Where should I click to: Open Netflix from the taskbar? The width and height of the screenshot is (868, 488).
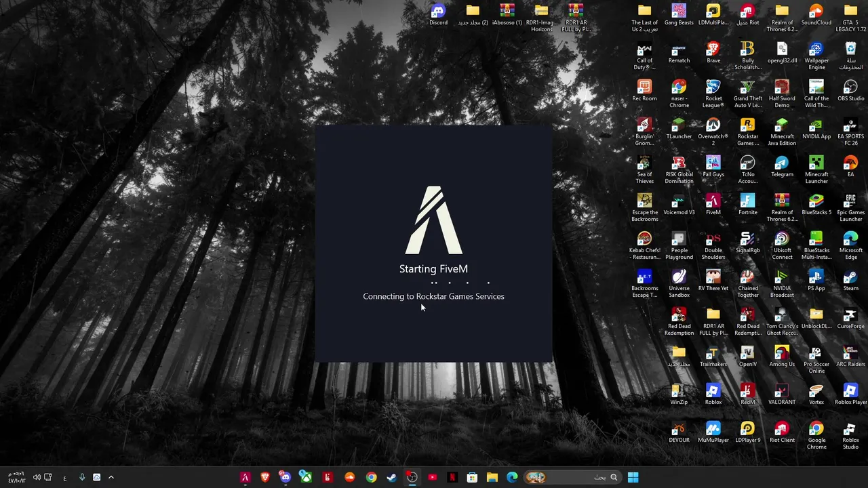pyautogui.click(x=452, y=477)
